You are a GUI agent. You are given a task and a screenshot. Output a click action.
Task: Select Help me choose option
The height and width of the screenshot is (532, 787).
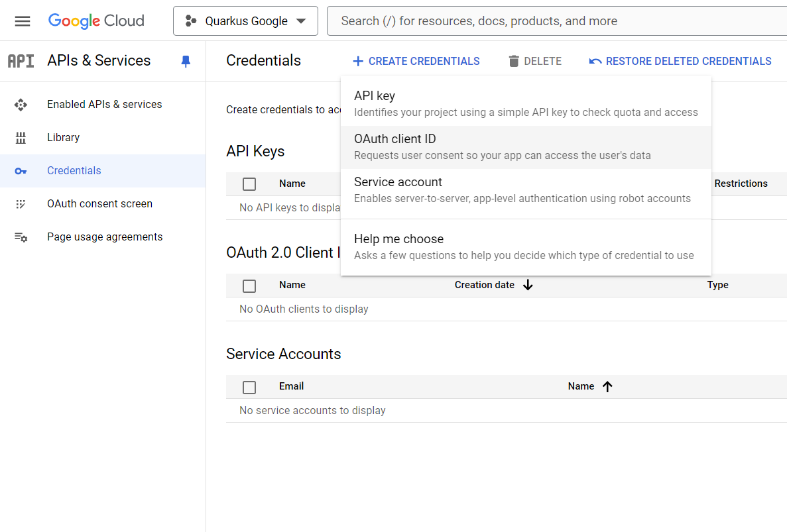coord(526,247)
